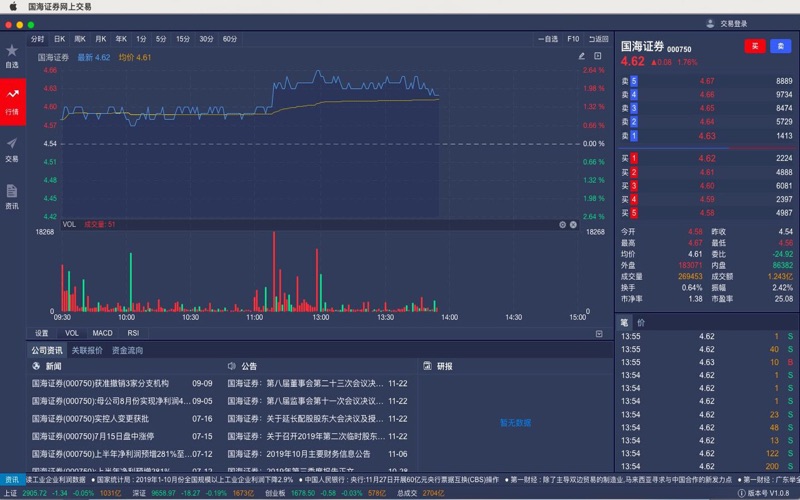Click the 交易登录 user avatar icon
This screenshot has height=500, width=800.
click(710, 23)
